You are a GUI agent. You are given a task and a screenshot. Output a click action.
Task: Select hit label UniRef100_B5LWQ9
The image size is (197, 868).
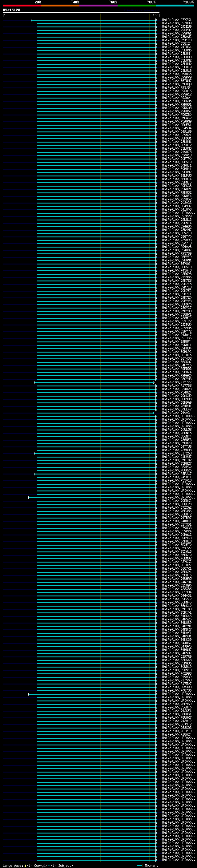(x=177, y=84)
